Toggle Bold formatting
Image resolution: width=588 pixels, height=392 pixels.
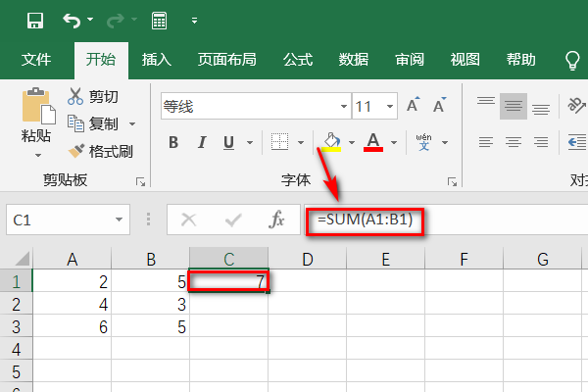(173, 142)
